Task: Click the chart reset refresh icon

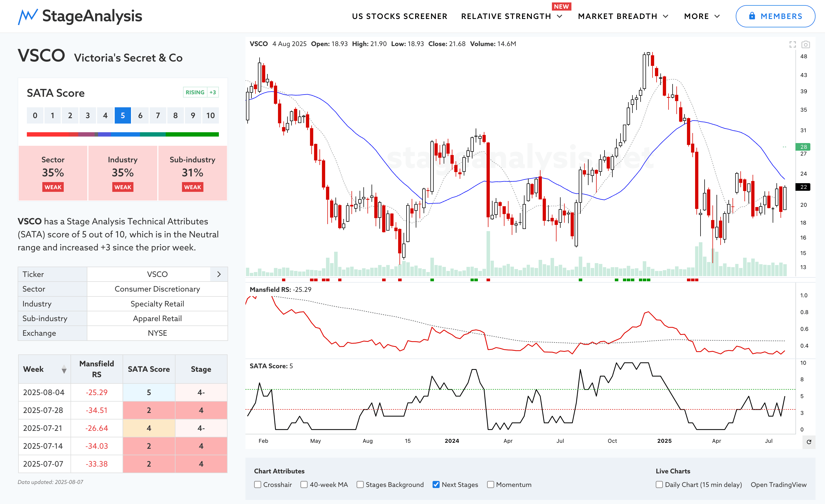Action: point(809,442)
